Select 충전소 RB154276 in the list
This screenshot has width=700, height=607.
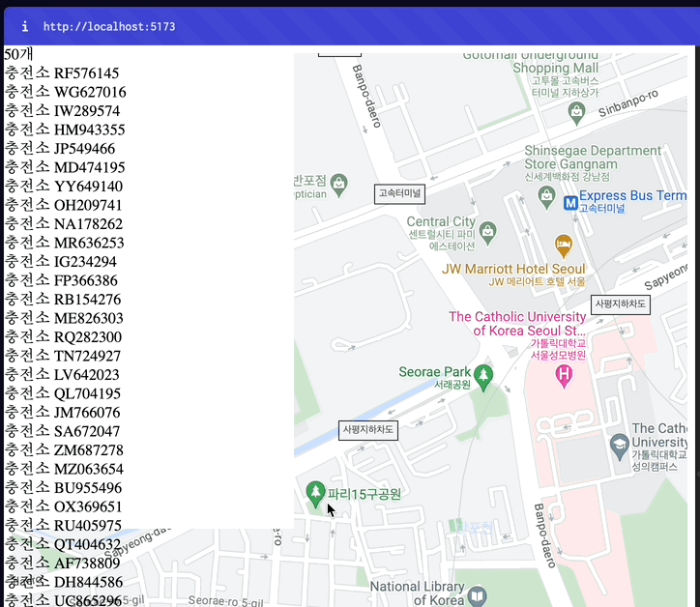tap(63, 299)
